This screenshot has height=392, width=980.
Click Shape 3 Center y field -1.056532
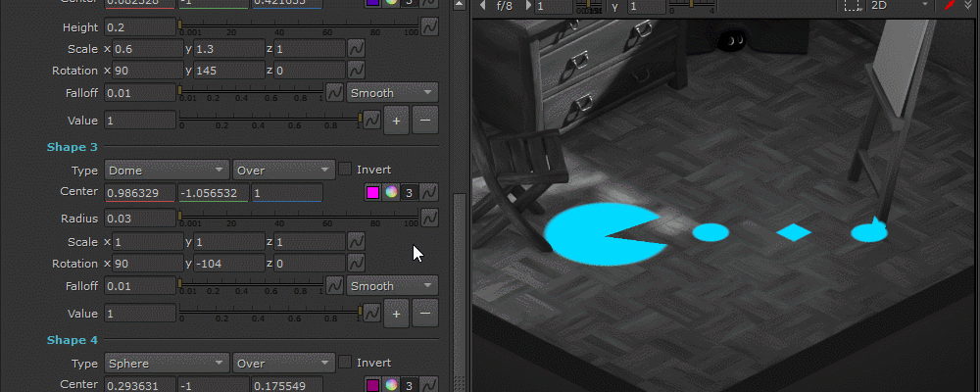tap(214, 192)
